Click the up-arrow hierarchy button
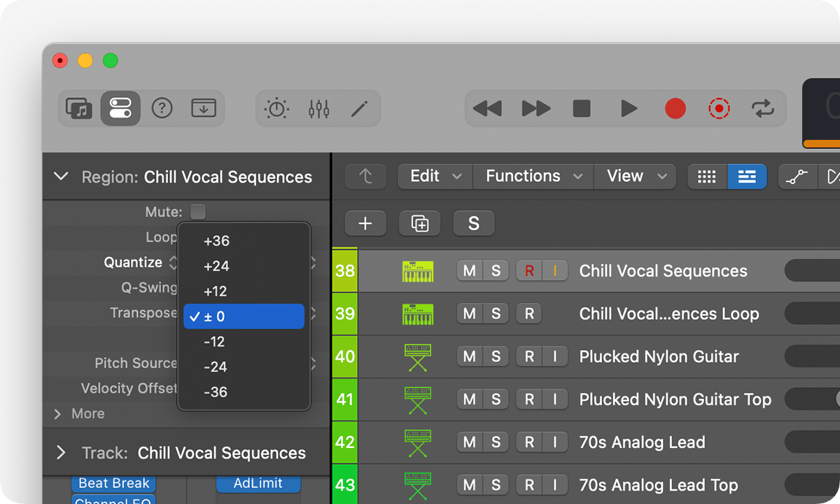 point(365,176)
